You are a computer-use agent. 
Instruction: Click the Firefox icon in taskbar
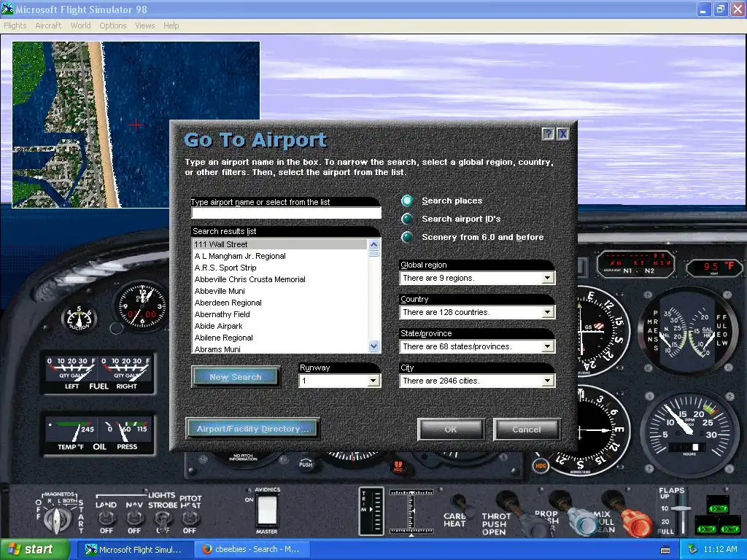(x=206, y=549)
